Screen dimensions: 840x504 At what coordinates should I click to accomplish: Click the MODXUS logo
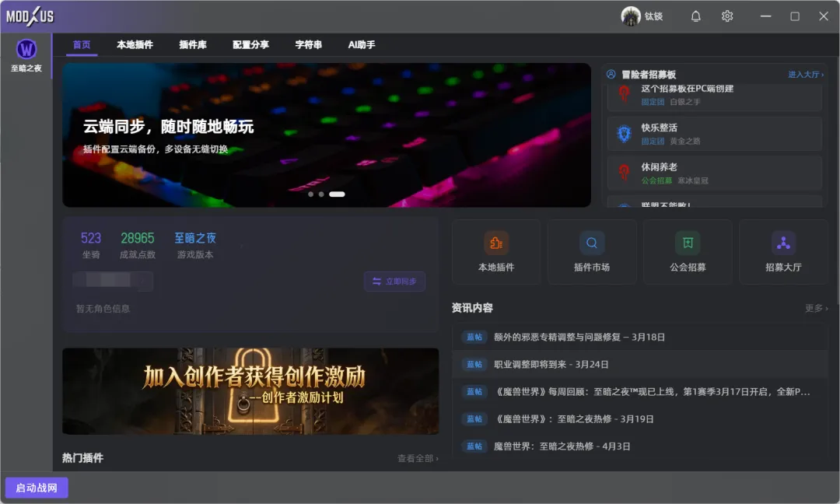30,16
